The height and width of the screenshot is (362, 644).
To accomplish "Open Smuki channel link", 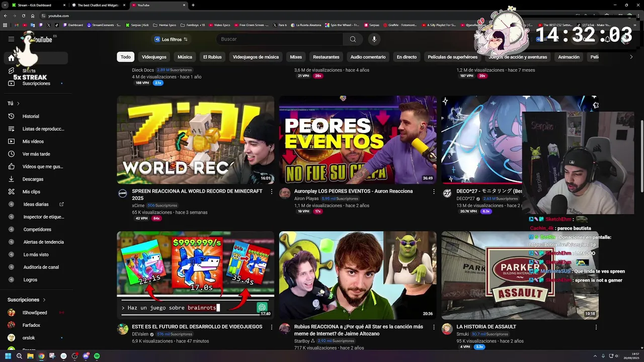I will click(x=462, y=334).
